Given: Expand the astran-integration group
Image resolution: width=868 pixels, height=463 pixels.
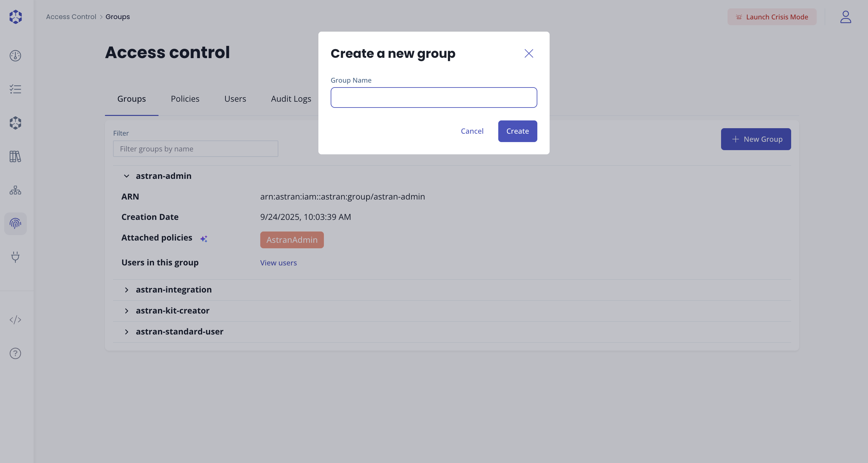Looking at the screenshot, I should (126, 290).
